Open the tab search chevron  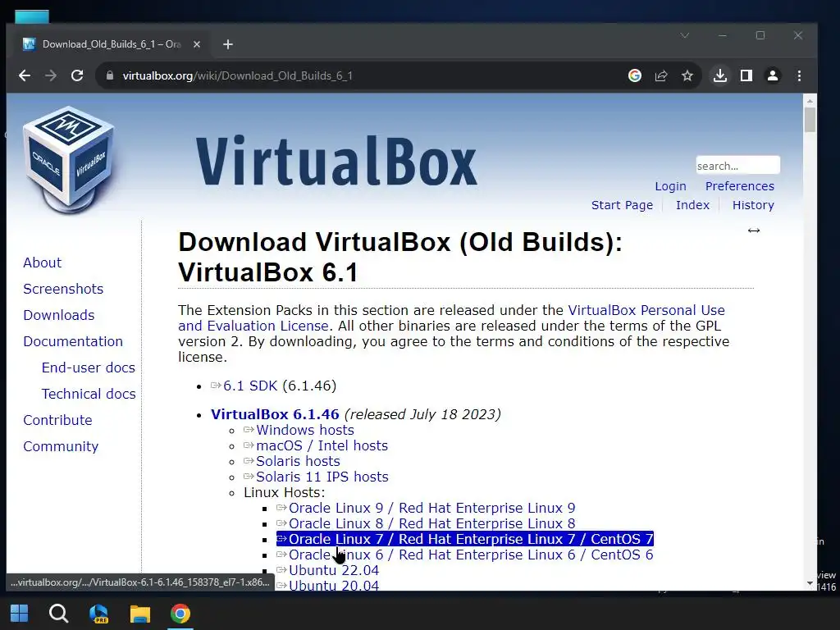point(685,35)
